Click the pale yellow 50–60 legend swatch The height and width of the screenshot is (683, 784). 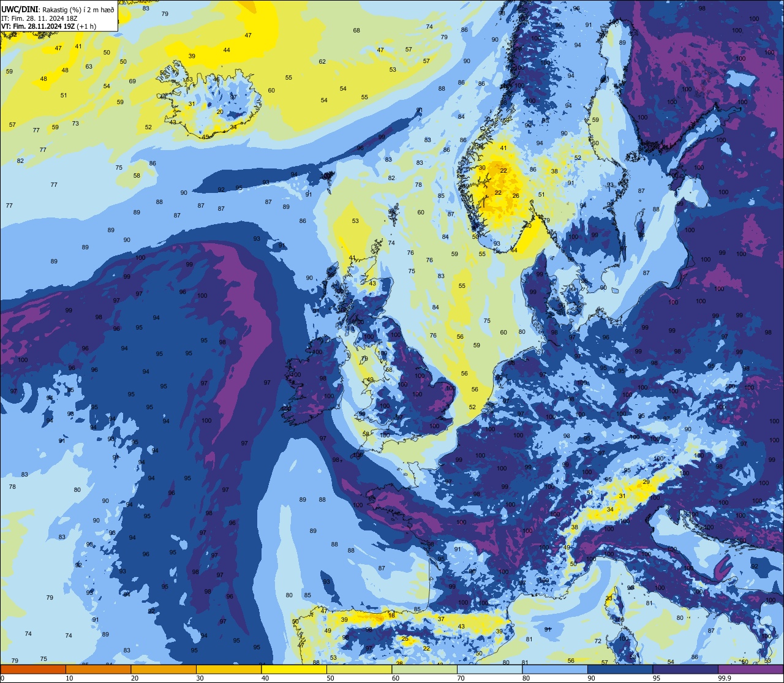[x=359, y=669]
